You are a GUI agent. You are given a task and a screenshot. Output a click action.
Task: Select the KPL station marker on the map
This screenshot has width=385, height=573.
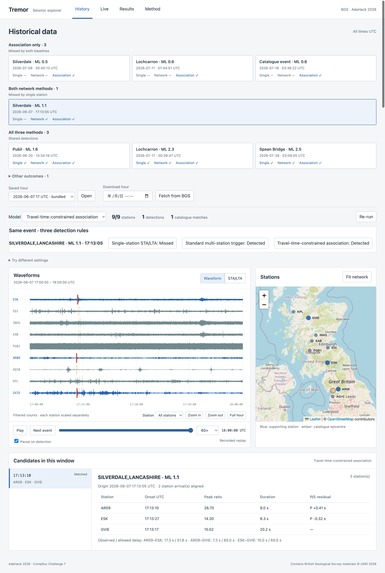[x=293, y=312]
